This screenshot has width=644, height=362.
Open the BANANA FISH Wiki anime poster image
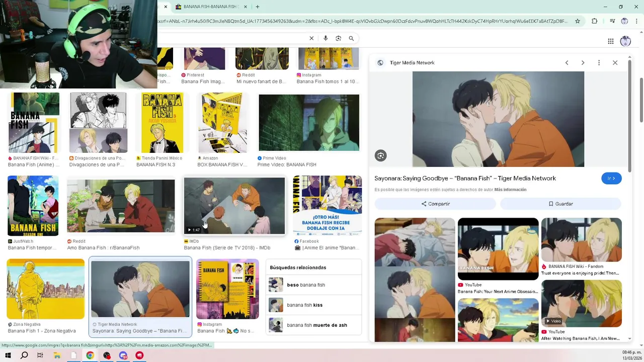34,123
